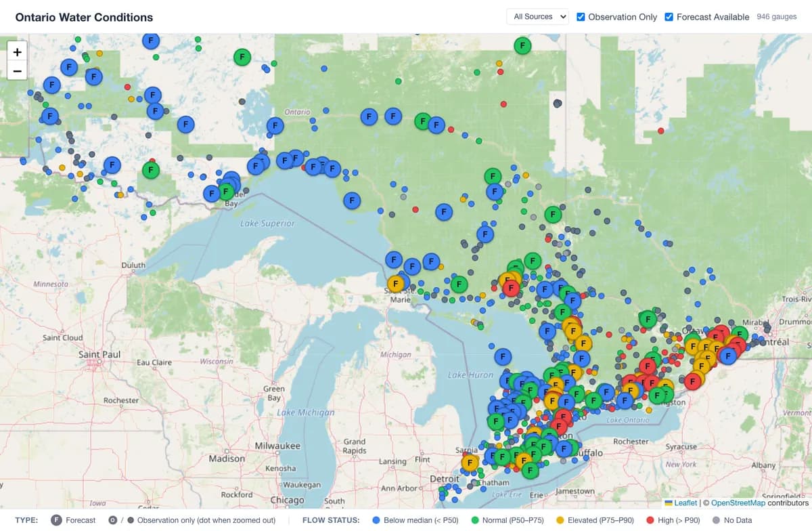The image size is (812, 531).
Task: Click the 'Madison' city label
Action: [227, 459]
